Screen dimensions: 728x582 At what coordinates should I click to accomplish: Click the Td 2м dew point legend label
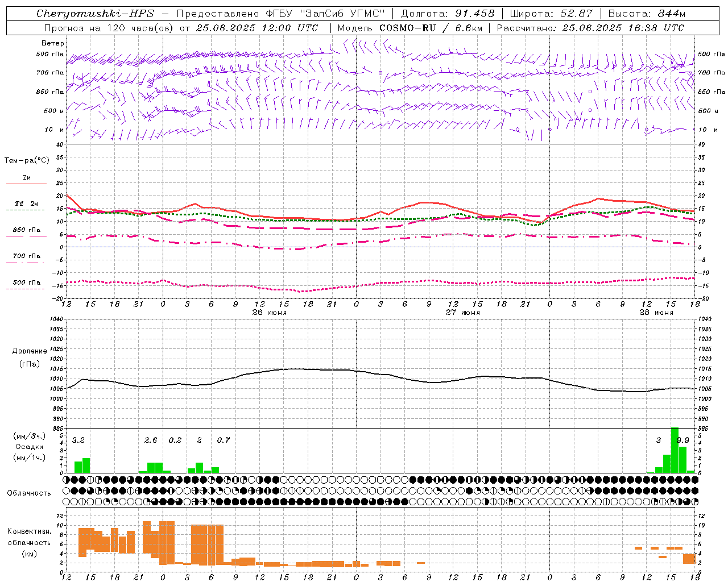coord(27,203)
